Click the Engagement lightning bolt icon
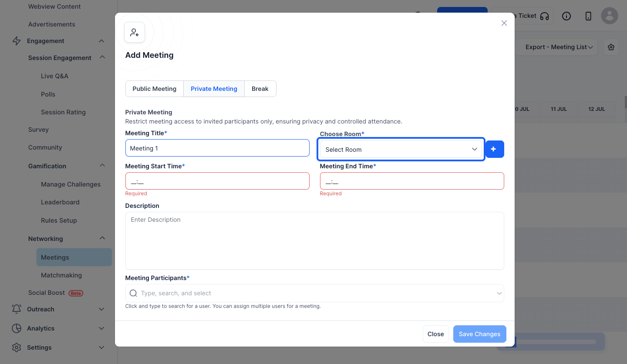 click(17, 41)
